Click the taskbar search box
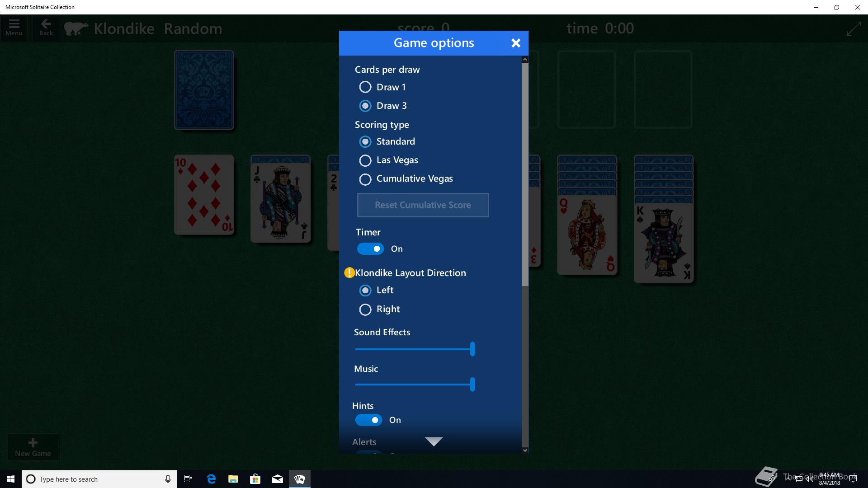The height and width of the screenshot is (488, 868). point(99,479)
